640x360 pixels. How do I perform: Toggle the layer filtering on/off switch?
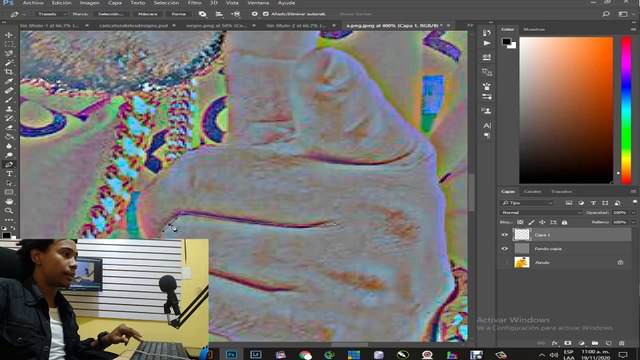click(635, 202)
